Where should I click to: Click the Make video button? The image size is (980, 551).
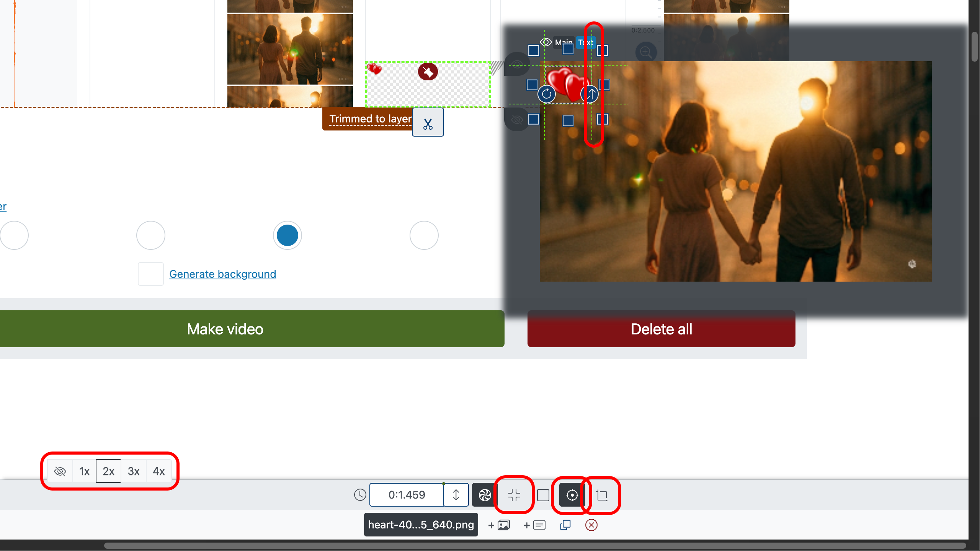tap(225, 329)
